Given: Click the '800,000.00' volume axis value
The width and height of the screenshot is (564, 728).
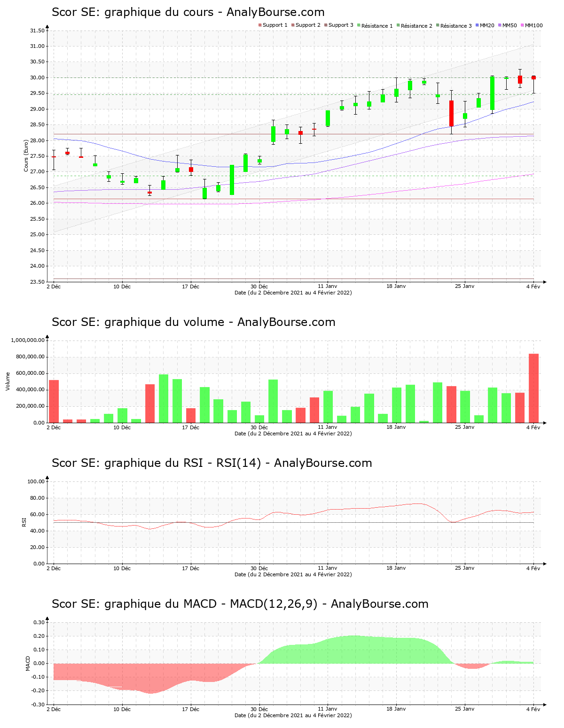Looking at the screenshot, I should (x=29, y=357).
